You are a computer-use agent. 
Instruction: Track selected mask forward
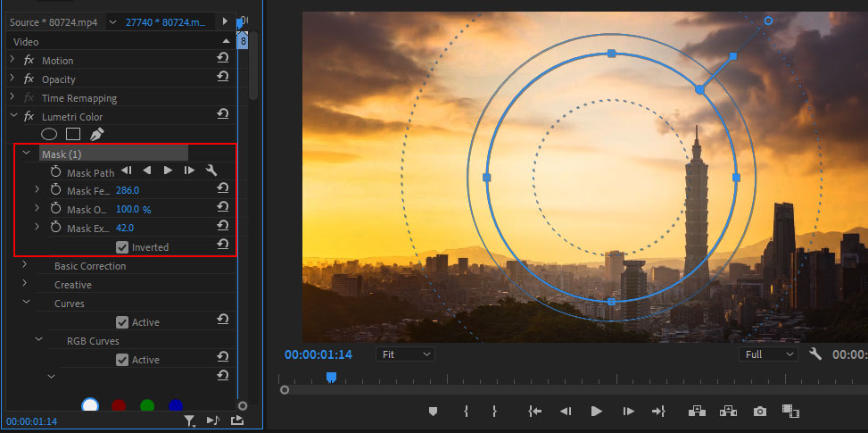pos(169,171)
